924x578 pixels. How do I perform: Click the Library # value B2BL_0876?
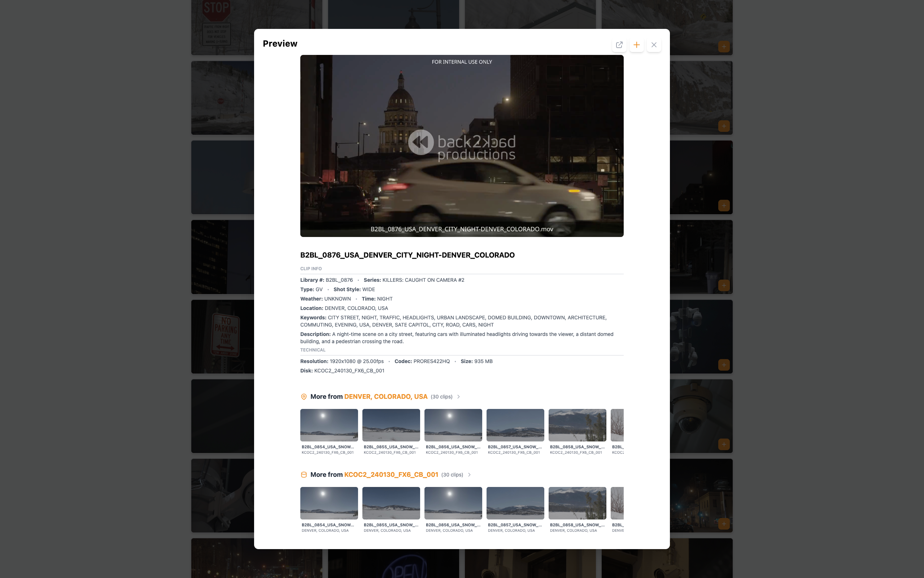pos(339,280)
